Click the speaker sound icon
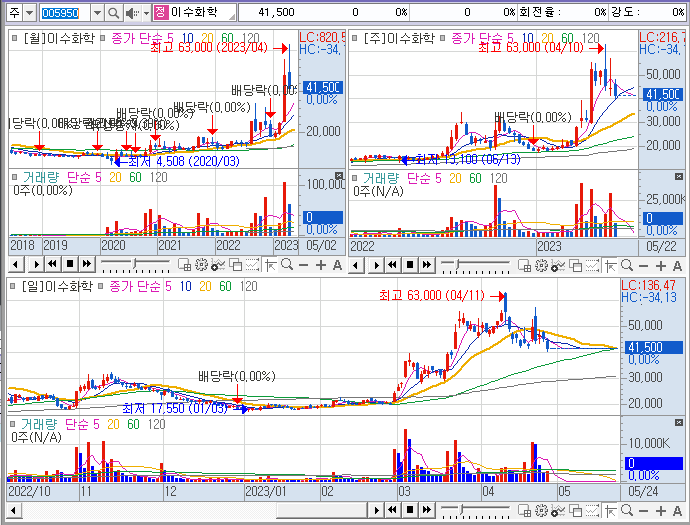 click(x=131, y=13)
